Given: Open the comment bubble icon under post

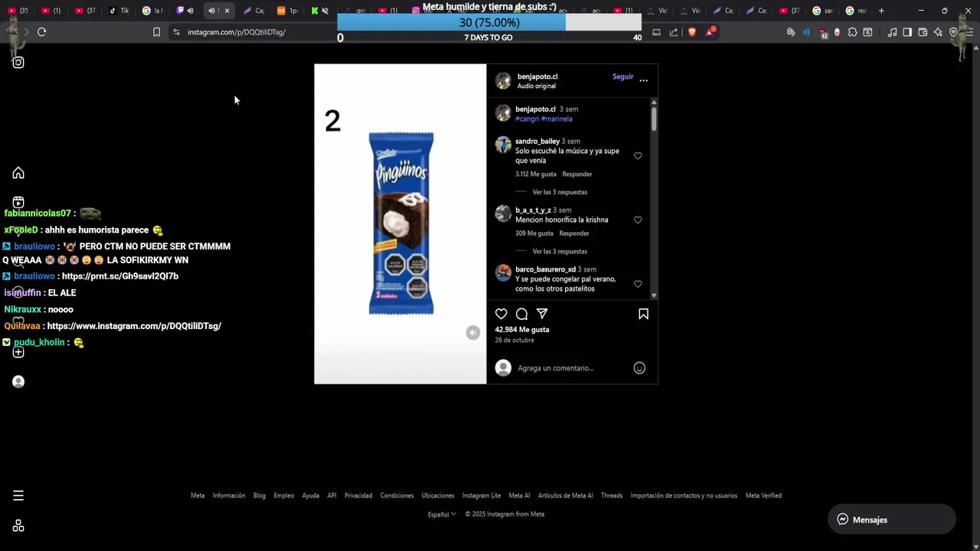Looking at the screenshot, I should [x=521, y=314].
